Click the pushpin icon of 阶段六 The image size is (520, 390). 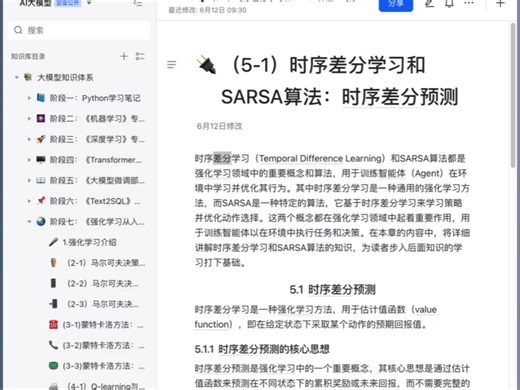tap(41, 201)
